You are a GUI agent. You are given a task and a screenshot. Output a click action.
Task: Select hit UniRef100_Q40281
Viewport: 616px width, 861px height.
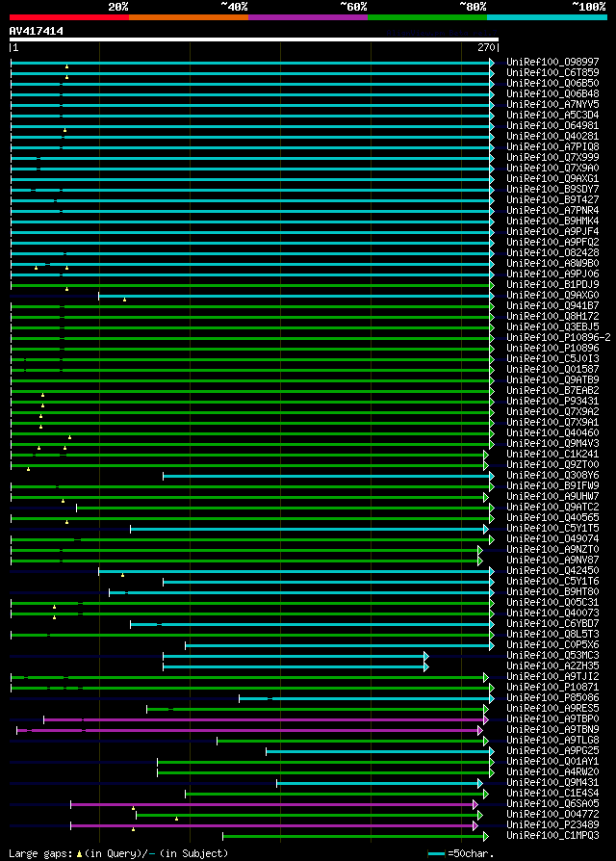[x=552, y=136]
